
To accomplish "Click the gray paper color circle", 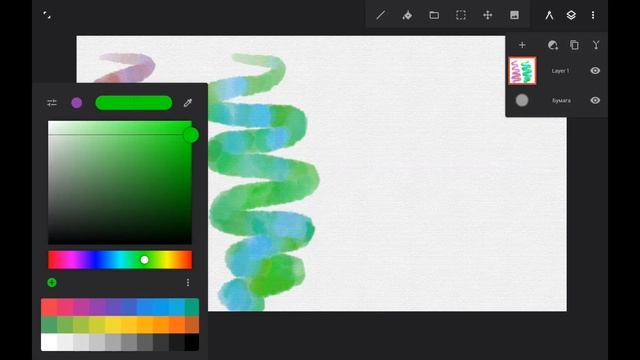I will [522, 100].
